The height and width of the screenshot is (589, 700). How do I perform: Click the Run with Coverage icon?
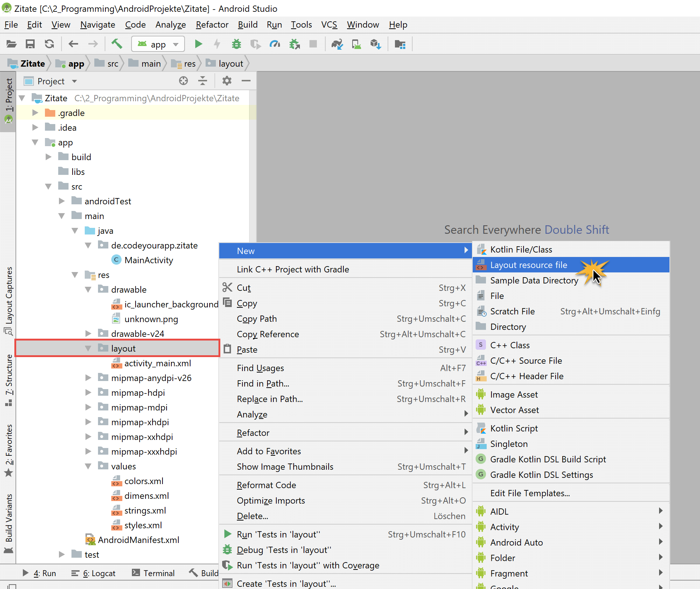click(x=255, y=44)
